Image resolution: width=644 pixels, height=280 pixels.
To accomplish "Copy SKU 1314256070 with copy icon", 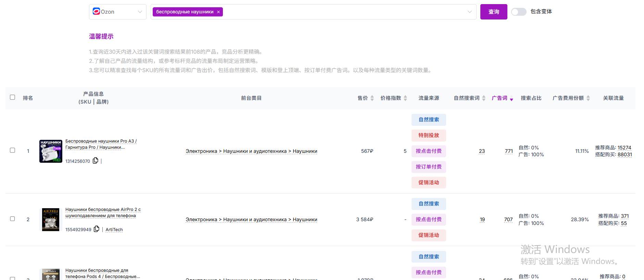I will (x=96, y=161).
